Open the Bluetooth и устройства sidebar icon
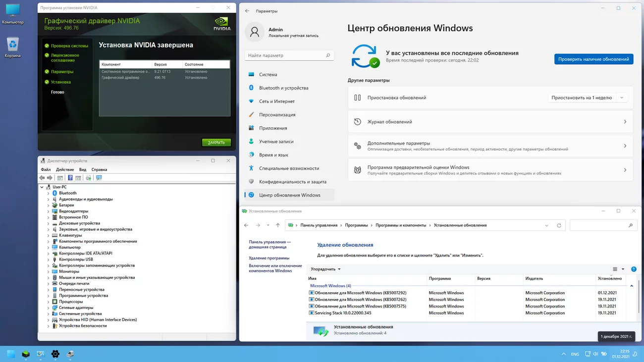 click(251, 88)
